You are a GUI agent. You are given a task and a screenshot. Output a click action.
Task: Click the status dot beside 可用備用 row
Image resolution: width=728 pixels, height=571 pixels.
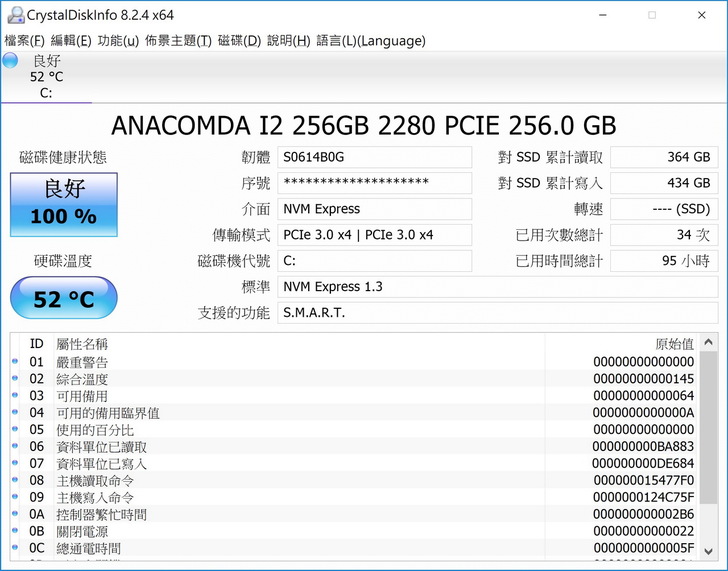[15, 396]
